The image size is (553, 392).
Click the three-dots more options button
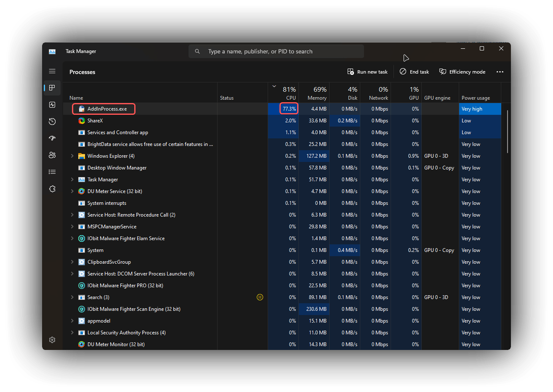coord(500,72)
